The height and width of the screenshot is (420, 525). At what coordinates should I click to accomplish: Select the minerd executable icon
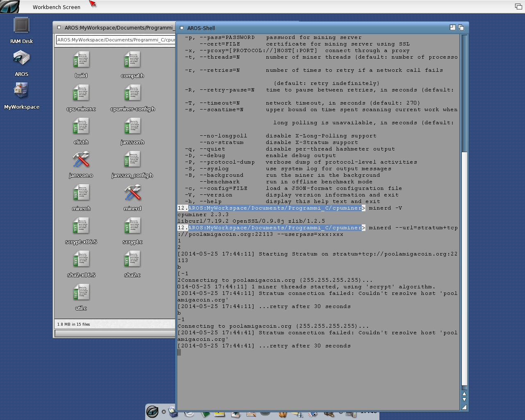[x=132, y=193]
